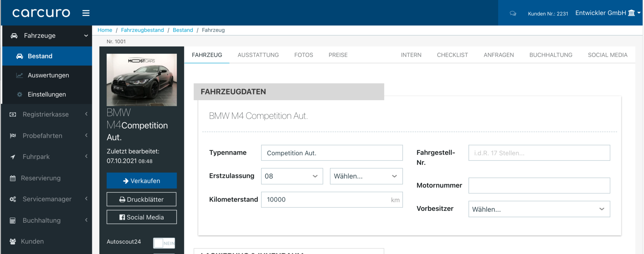644x254 pixels.
Task: Switch to the PREISE tab
Action: click(338, 55)
